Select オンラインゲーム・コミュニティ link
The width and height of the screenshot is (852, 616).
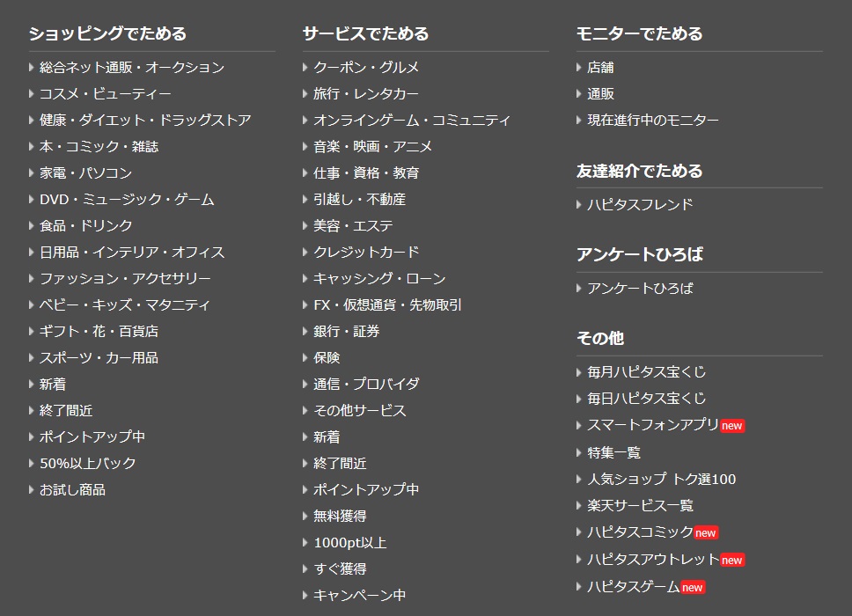[412, 120]
